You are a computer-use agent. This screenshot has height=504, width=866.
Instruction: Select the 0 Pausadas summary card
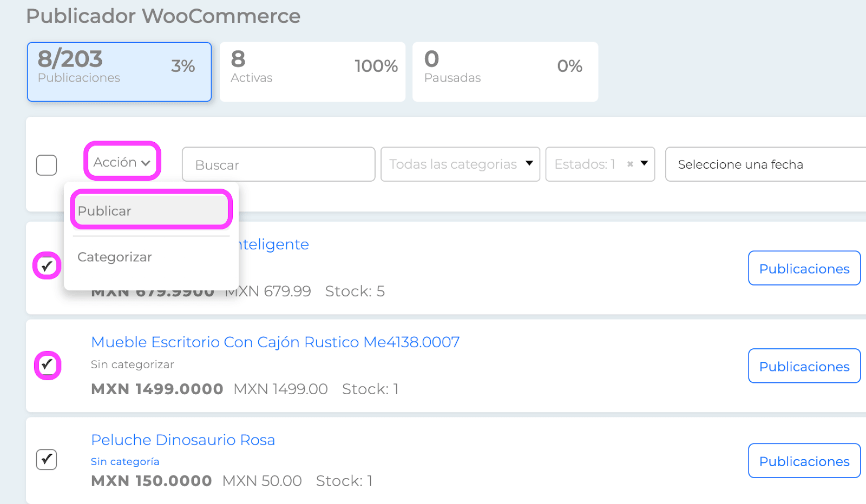(505, 72)
